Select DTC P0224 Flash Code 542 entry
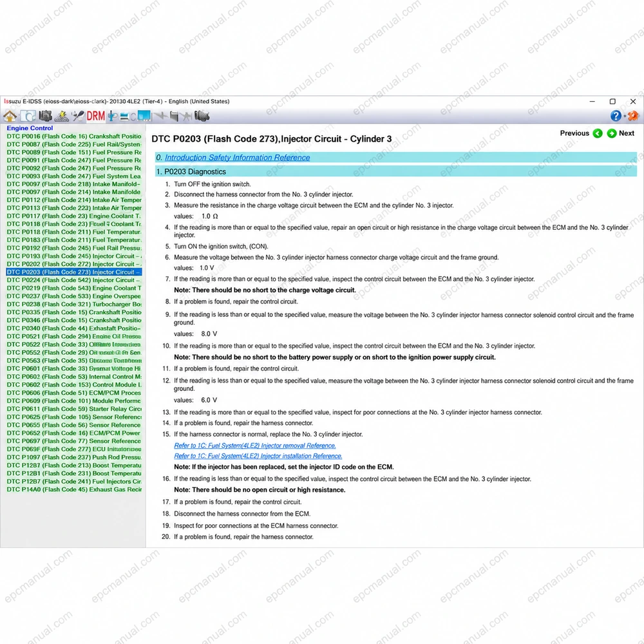 (74, 281)
